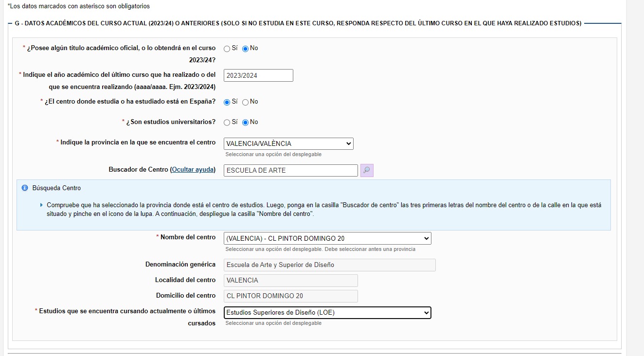Image resolution: width=644 pixels, height=356 pixels.
Task: Open the Estudios Superiores de Diseño dropdown
Action: coord(327,313)
